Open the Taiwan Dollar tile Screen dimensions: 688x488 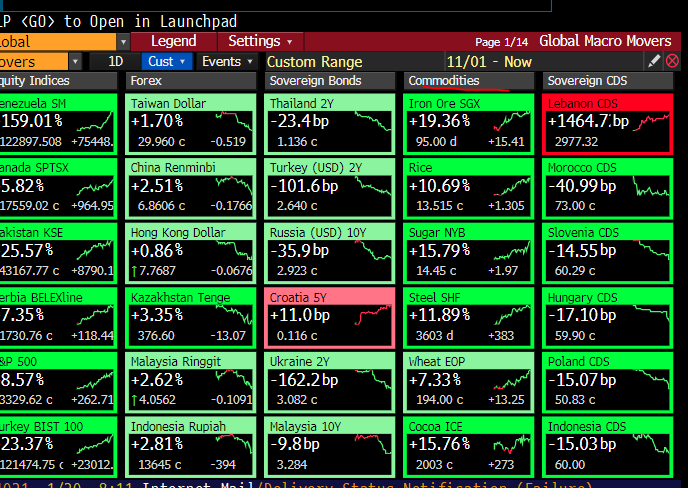[190, 124]
